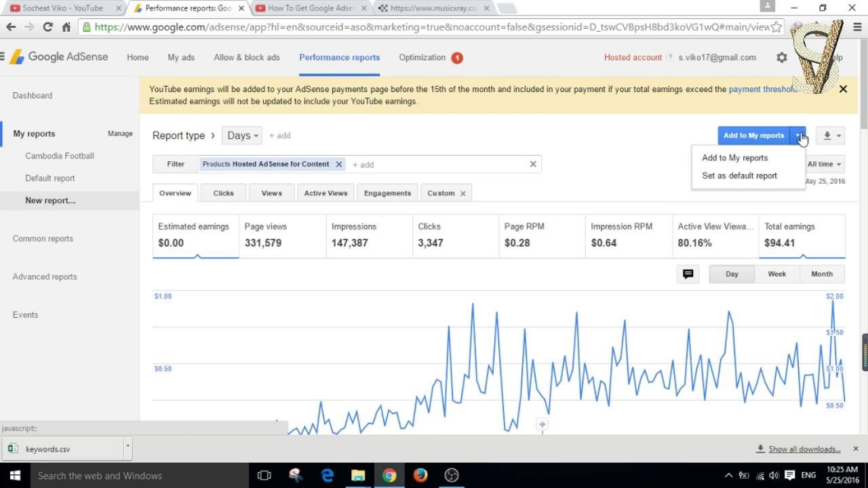Click the filter add input field
Screen dimensions: 868x488
(x=437, y=165)
